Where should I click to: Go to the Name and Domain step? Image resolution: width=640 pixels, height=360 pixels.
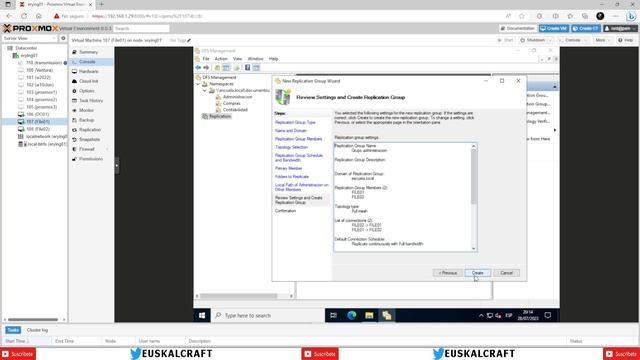point(291,131)
